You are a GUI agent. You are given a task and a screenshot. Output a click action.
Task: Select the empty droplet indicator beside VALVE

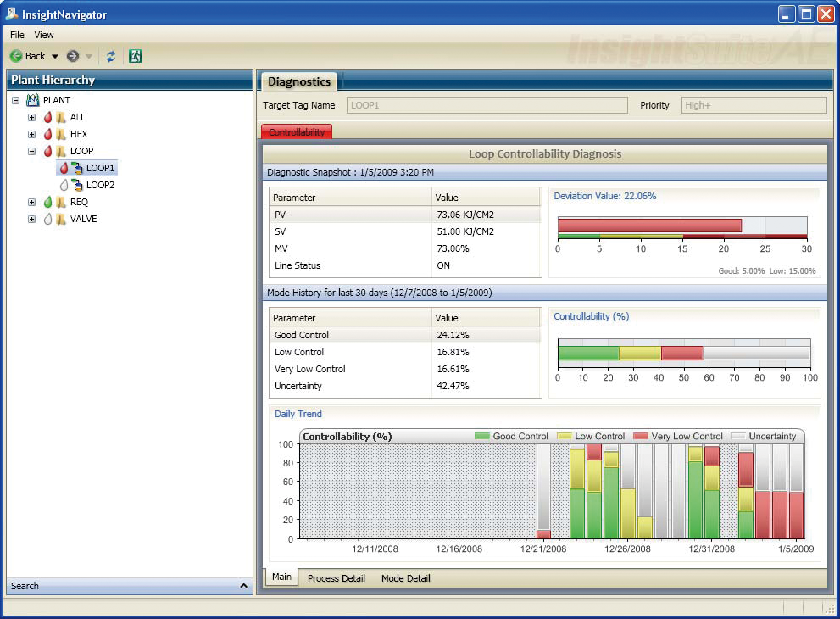tap(48, 219)
